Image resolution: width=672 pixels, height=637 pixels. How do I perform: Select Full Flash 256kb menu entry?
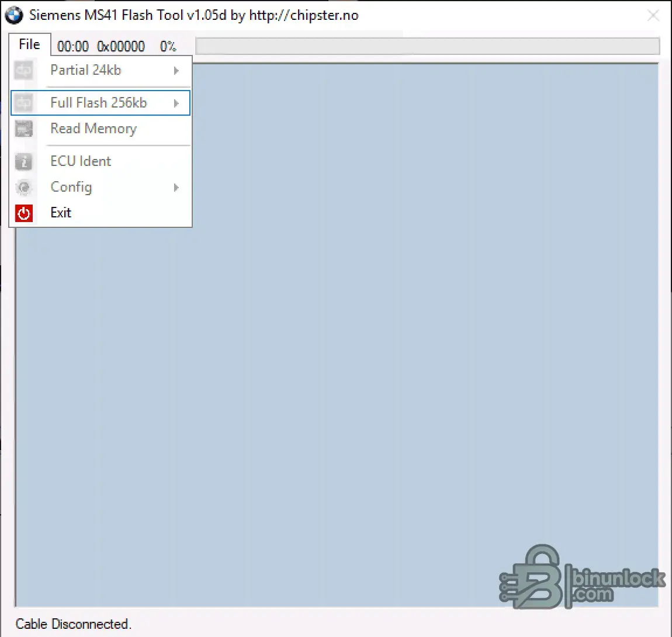coord(101,103)
